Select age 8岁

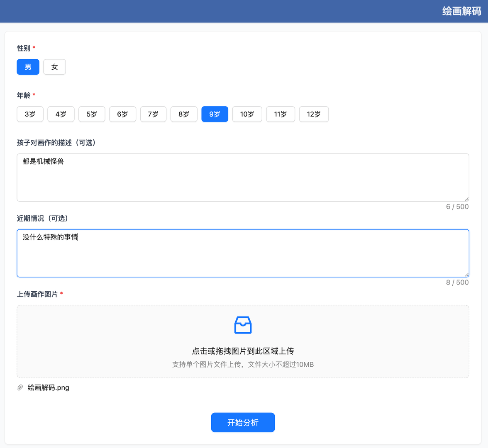tap(184, 114)
